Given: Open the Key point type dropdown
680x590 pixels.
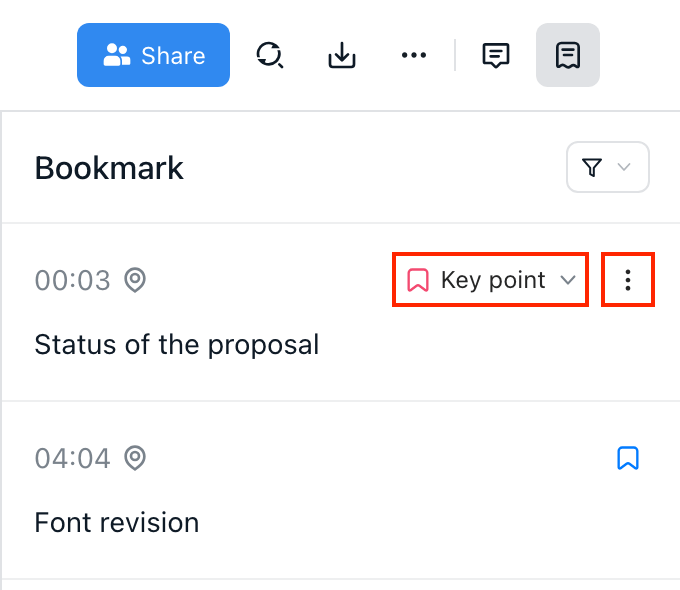Looking at the screenshot, I should tap(492, 280).
